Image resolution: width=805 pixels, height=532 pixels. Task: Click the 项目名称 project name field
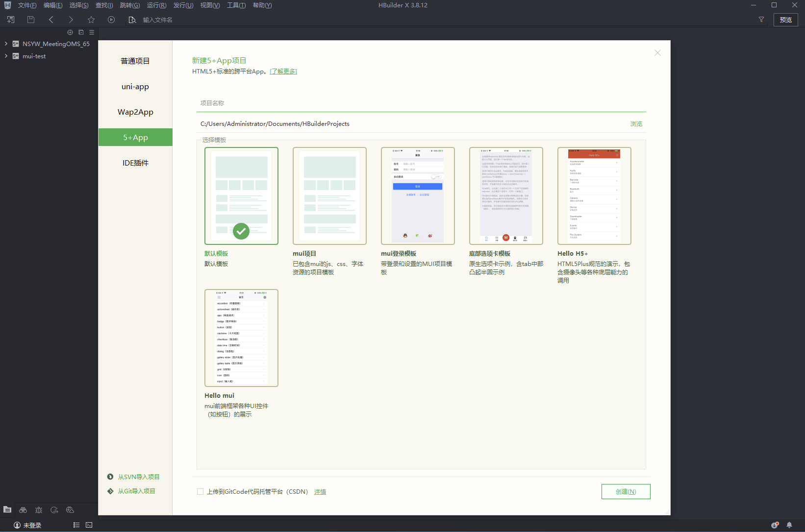(421, 103)
